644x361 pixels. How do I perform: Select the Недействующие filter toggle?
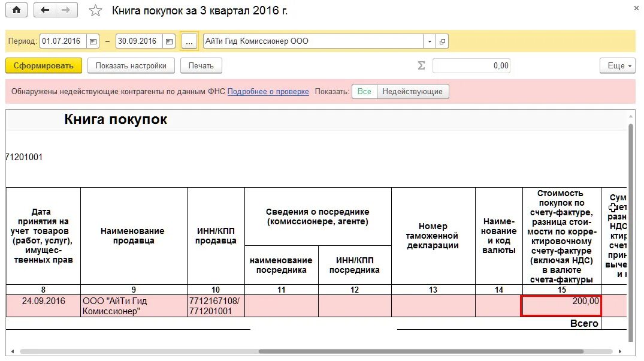pyautogui.click(x=413, y=92)
